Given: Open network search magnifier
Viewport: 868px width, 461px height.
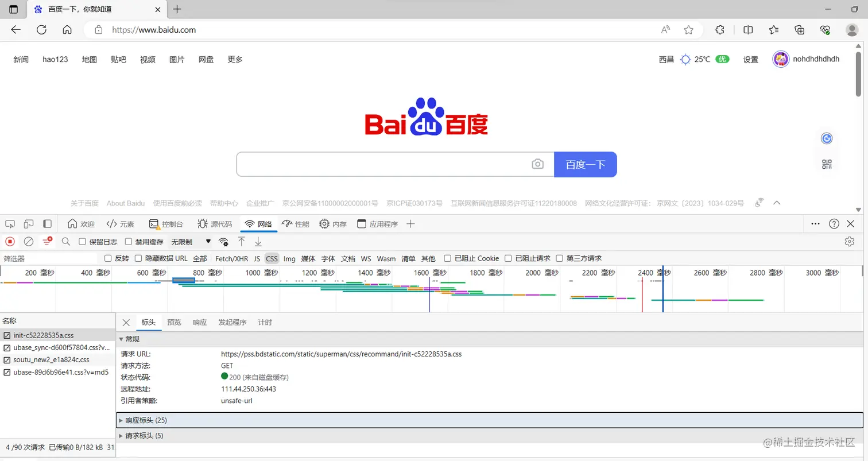Looking at the screenshot, I should (66, 242).
